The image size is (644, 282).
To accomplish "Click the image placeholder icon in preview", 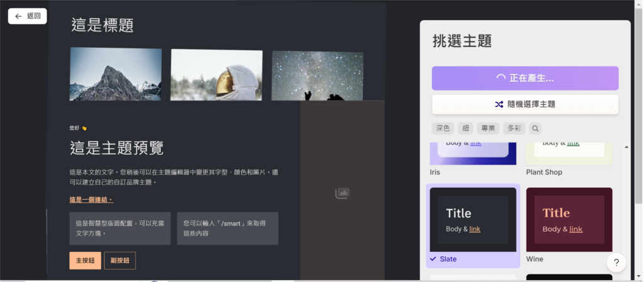I will [342, 193].
